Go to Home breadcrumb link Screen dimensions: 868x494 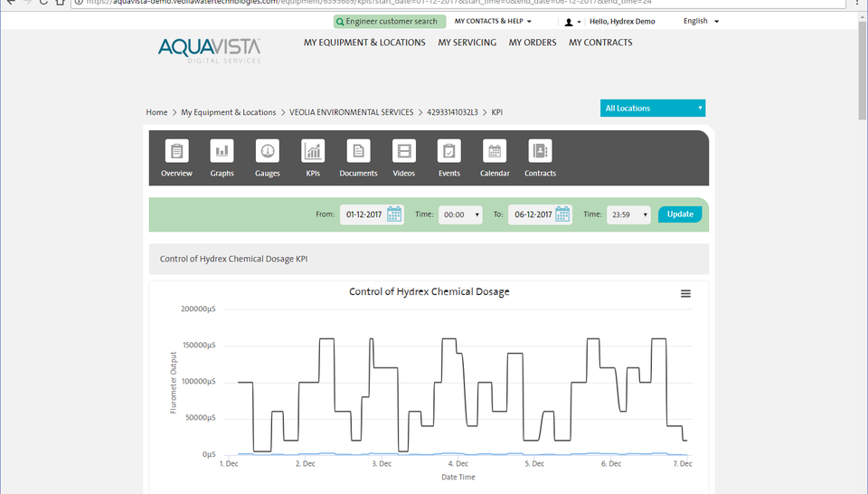coord(156,112)
